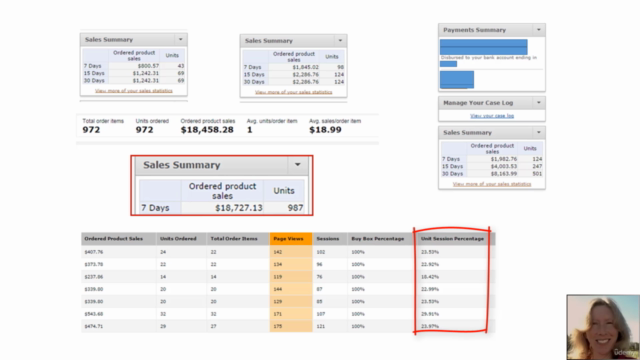Screen dimensions: 640x360
Task: Select the Manage Your Case Log title
Action: (x=478, y=103)
